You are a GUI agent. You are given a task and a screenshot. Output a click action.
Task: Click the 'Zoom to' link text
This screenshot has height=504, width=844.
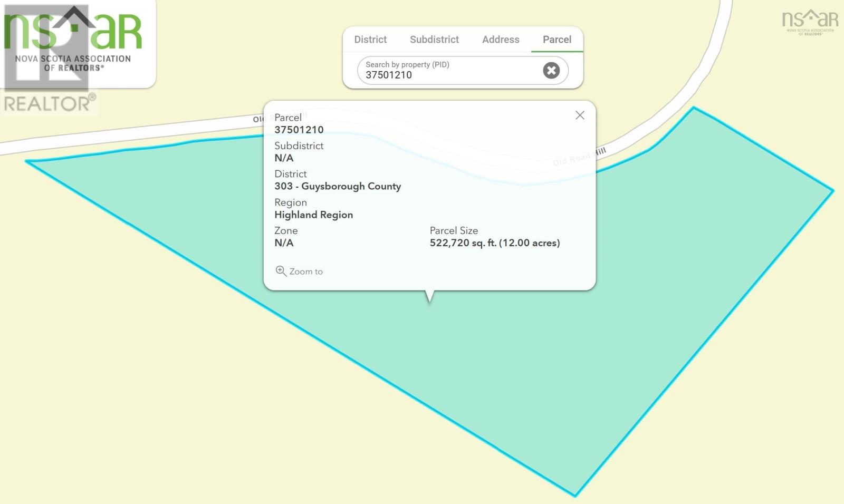(306, 272)
